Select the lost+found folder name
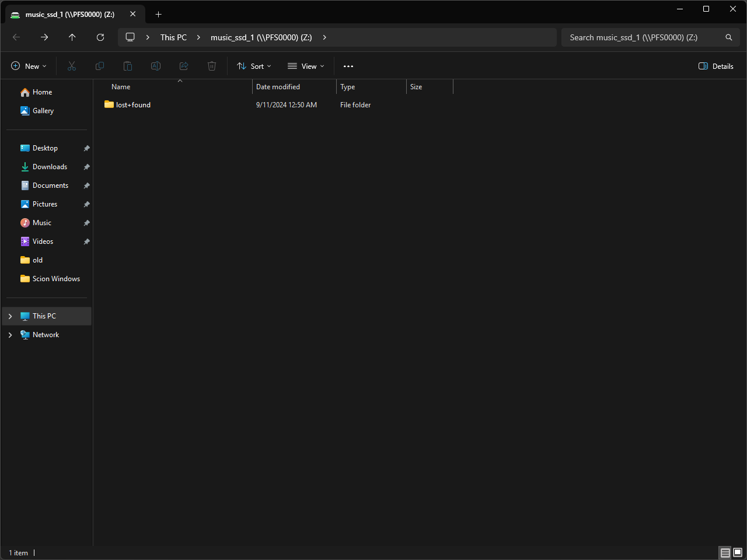Screen dimensions: 747x560 click(x=133, y=105)
